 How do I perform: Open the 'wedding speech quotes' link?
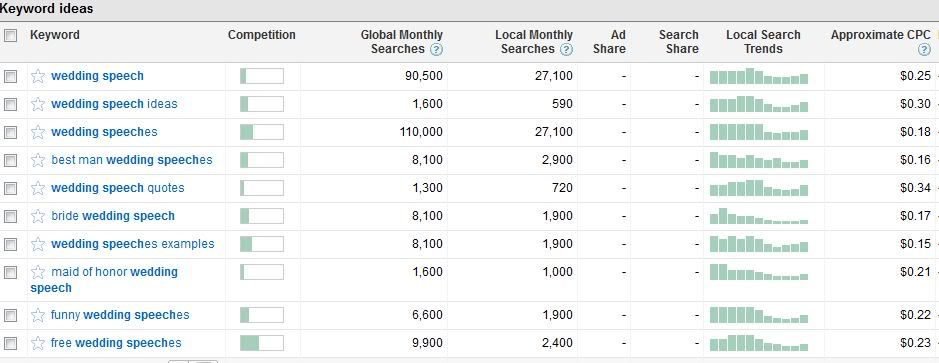tap(117, 188)
